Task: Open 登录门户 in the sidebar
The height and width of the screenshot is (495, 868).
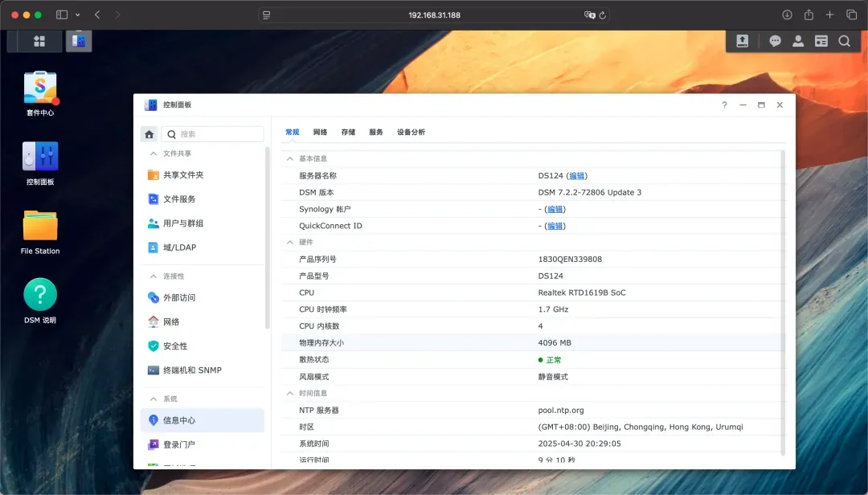Action: point(203,444)
